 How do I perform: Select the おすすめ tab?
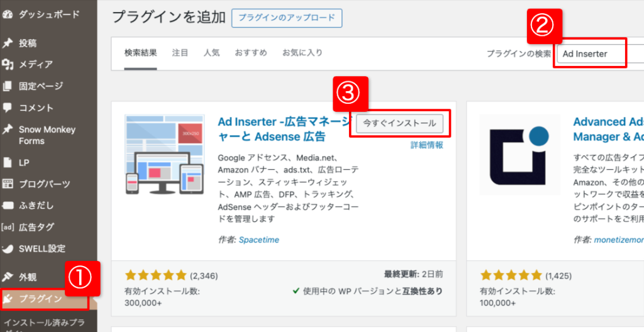(x=251, y=53)
